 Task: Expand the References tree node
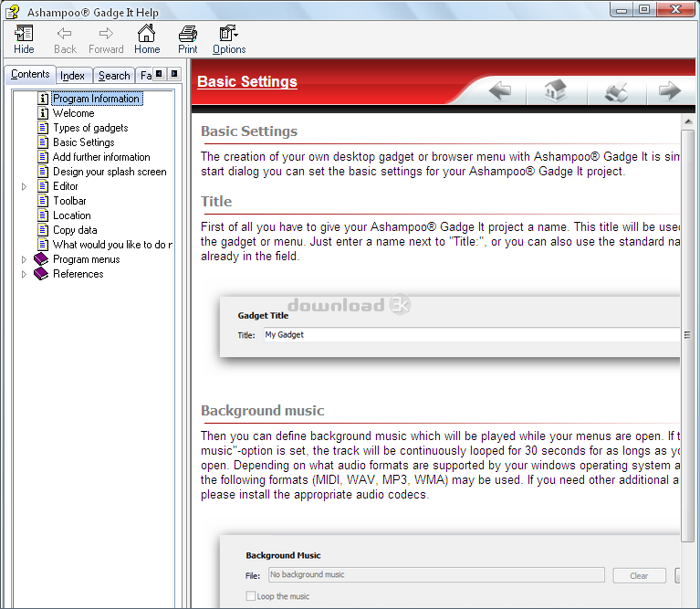pyautogui.click(x=24, y=274)
